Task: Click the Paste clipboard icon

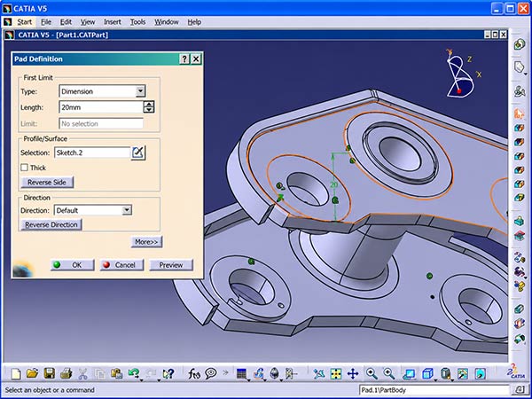Action: click(x=116, y=373)
